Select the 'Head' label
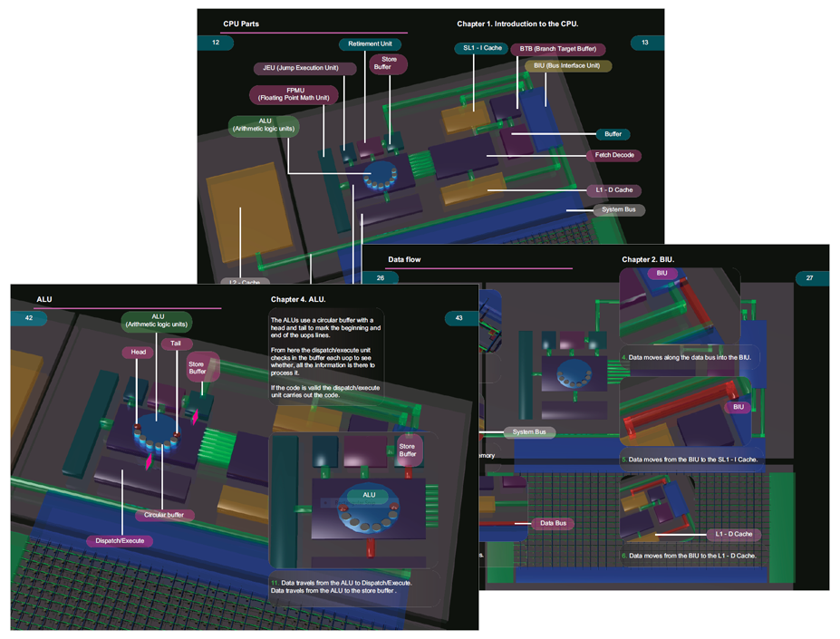The width and height of the screenshot is (840, 639). click(139, 353)
